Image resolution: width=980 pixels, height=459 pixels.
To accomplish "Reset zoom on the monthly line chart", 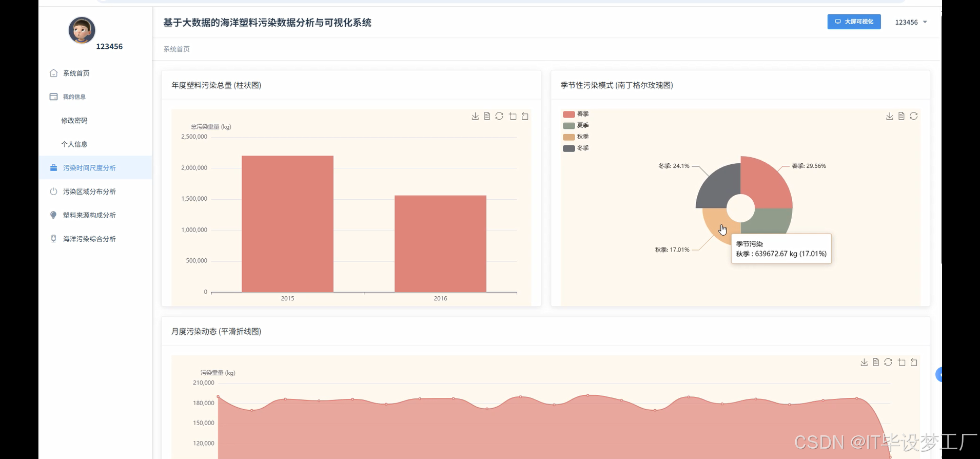I will [914, 362].
